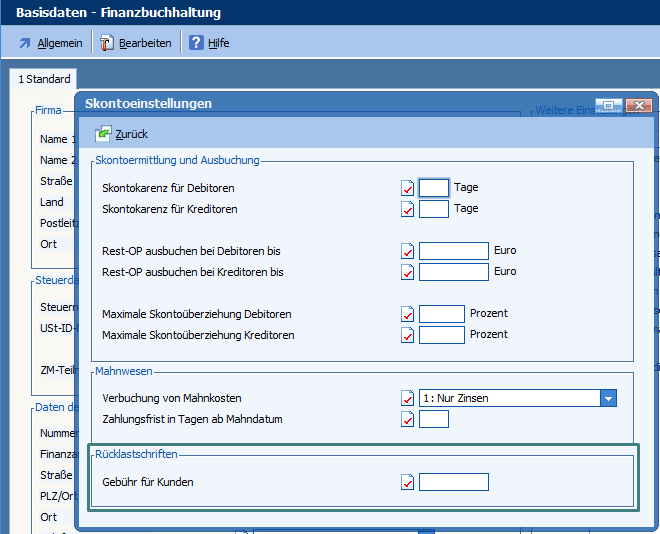This screenshot has height=534, width=660.
Task: Close the Skontoeinstellungen dialog
Action: click(638, 104)
